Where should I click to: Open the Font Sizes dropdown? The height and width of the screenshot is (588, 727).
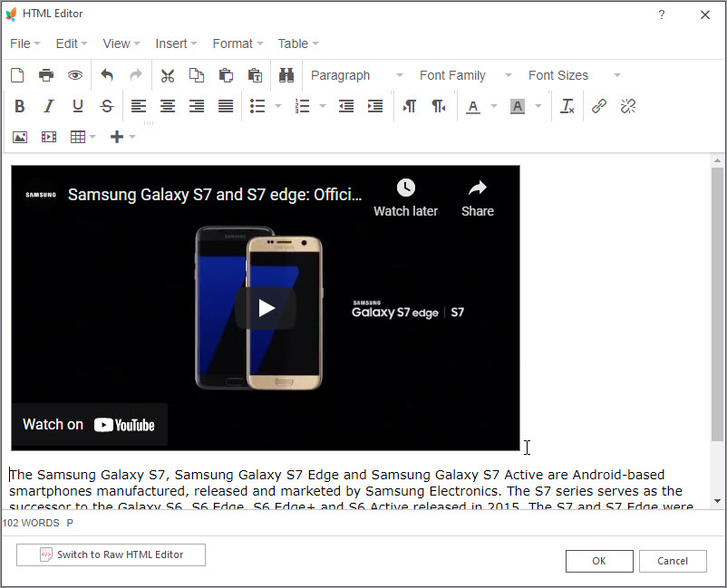click(574, 75)
